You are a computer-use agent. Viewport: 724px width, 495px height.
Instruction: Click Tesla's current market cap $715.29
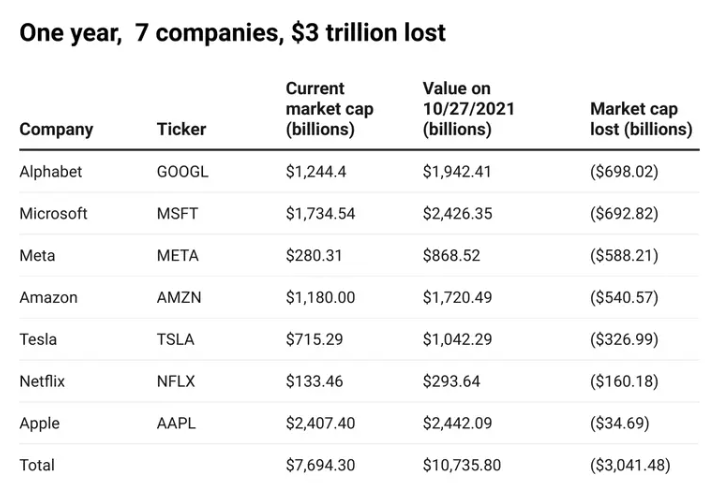coord(314,339)
